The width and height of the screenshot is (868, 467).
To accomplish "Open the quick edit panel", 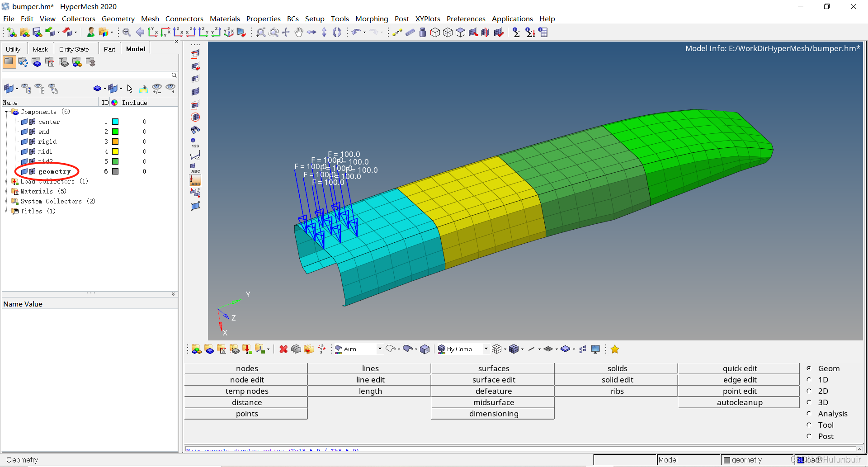I will pos(740,368).
